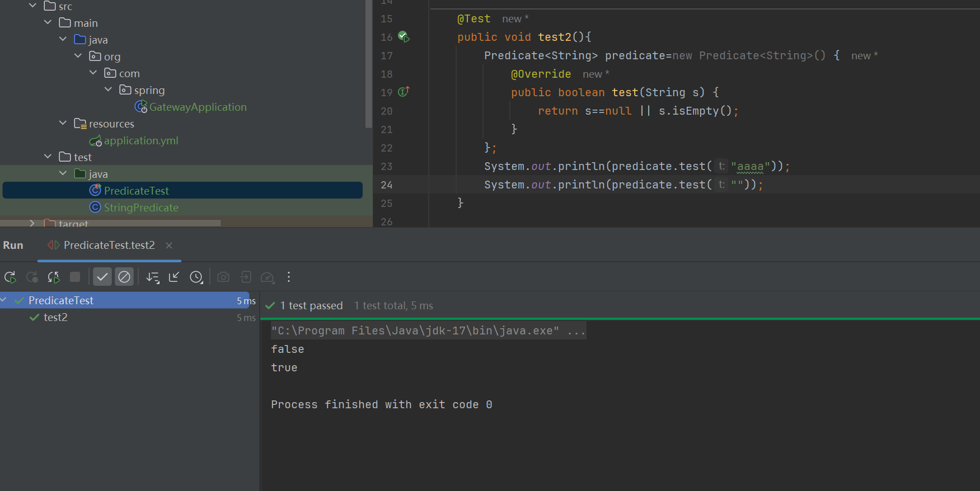Click the "aaaa" string literal on line 23

[751, 166]
